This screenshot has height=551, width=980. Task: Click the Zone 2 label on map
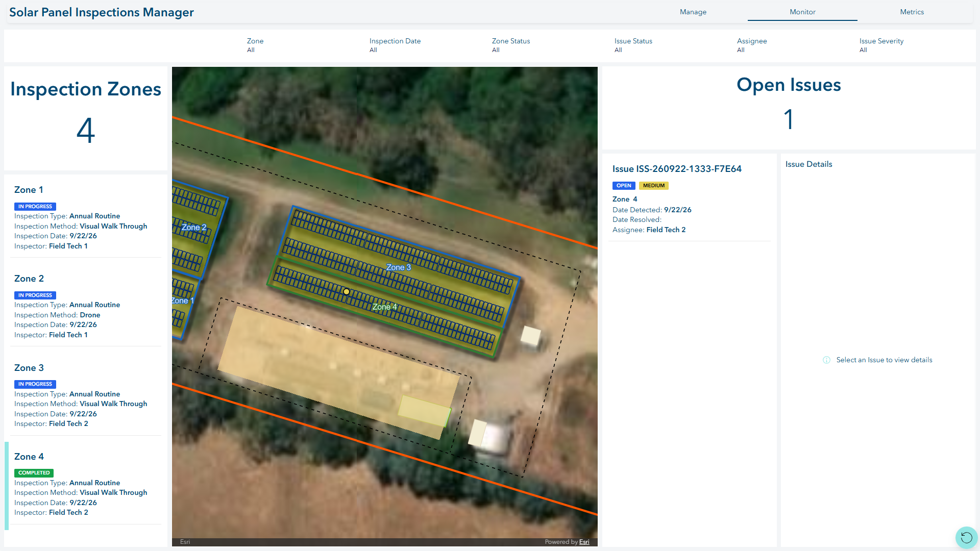194,227
